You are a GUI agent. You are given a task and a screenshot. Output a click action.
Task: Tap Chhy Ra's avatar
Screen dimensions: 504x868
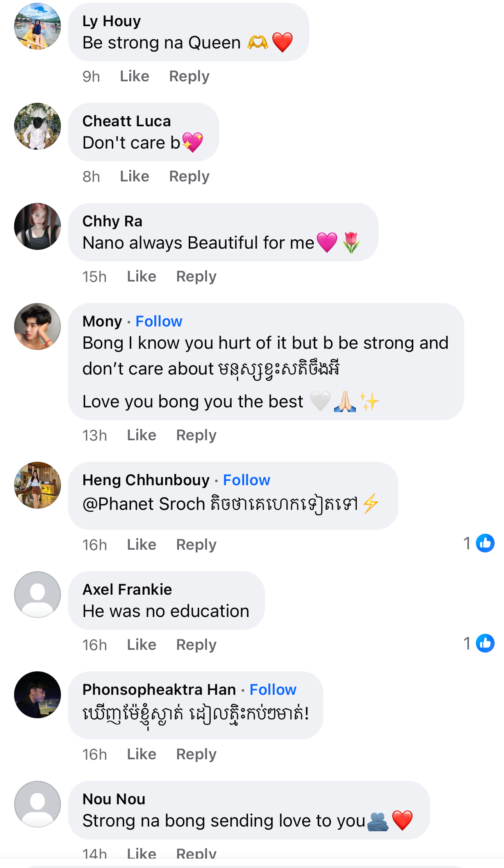point(38,226)
